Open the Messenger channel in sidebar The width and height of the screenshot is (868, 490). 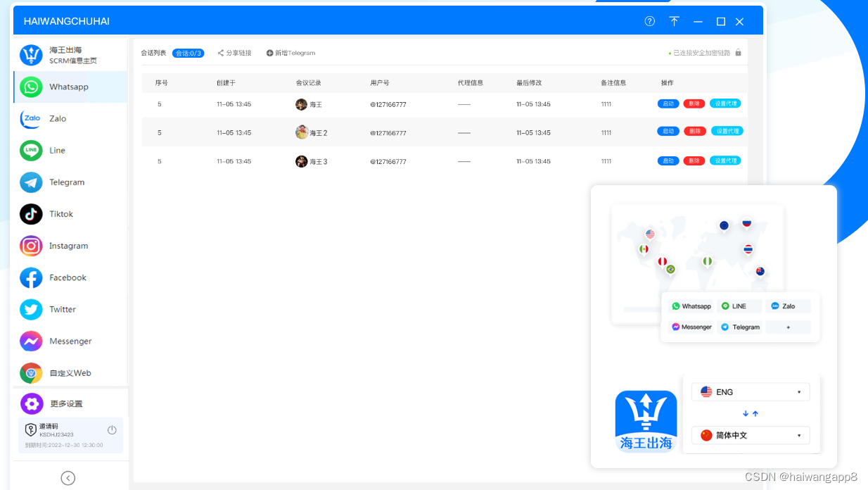[70, 341]
